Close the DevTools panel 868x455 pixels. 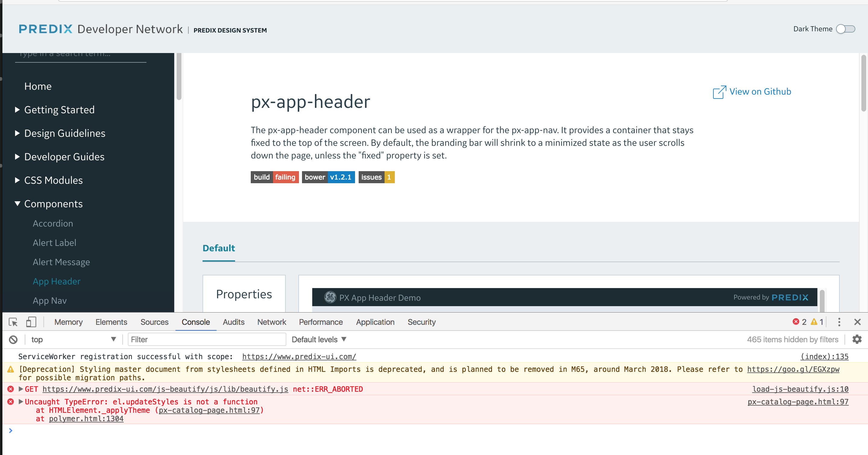857,322
